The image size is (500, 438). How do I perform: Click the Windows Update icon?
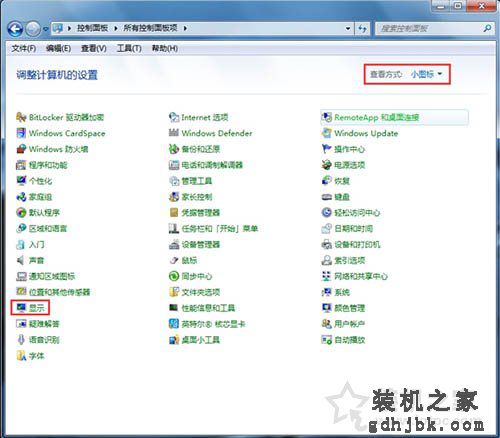pos(326,133)
